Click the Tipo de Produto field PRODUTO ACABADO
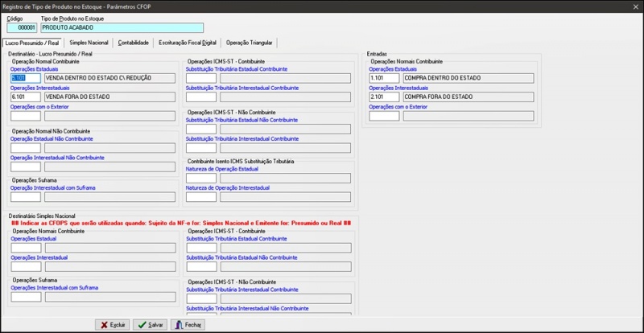This screenshot has width=644, height=333. point(122,28)
